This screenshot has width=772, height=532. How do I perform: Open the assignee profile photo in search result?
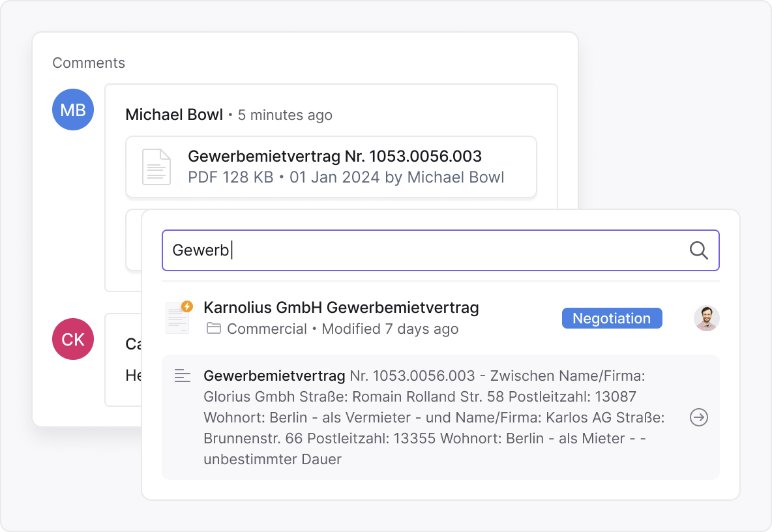[x=706, y=318]
